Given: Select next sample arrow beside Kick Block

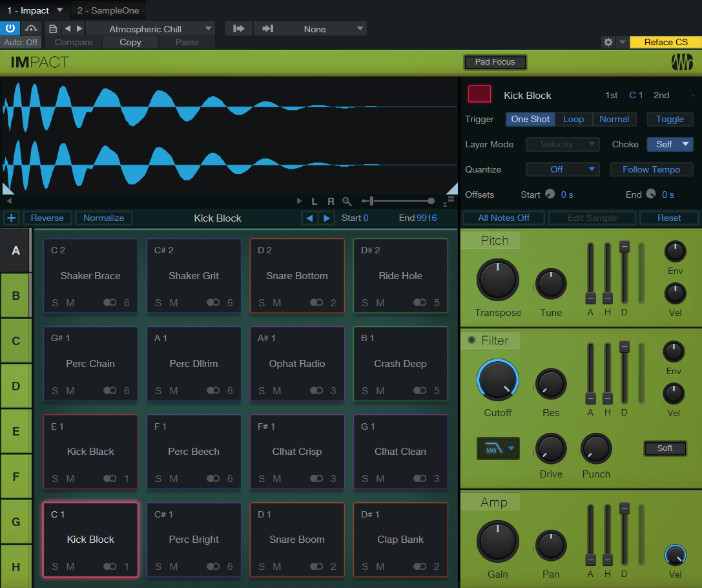Looking at the screenshot, I should pos(327,218).
